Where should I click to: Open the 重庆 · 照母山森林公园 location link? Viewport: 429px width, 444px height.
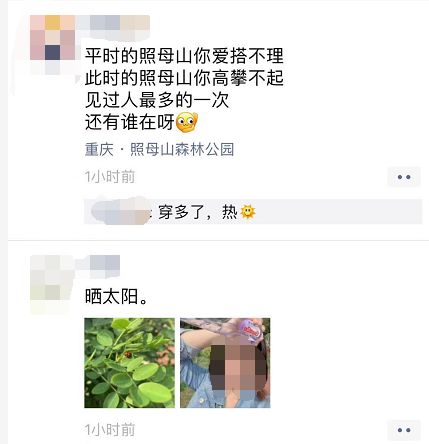pos(159,149)
